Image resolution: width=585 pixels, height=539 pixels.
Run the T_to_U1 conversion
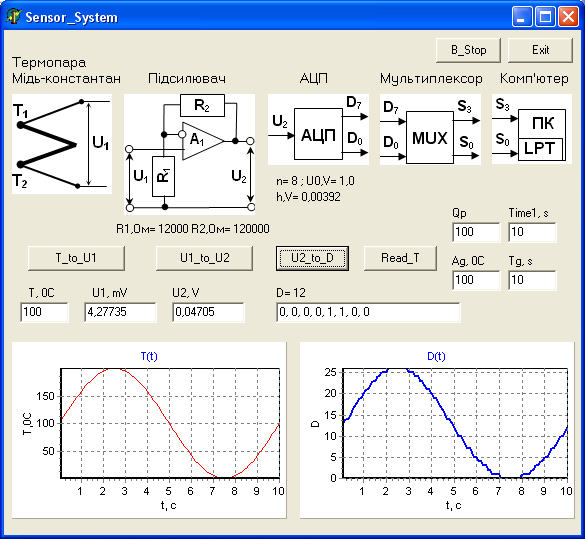pyautogui.click(x=76, y=258)
